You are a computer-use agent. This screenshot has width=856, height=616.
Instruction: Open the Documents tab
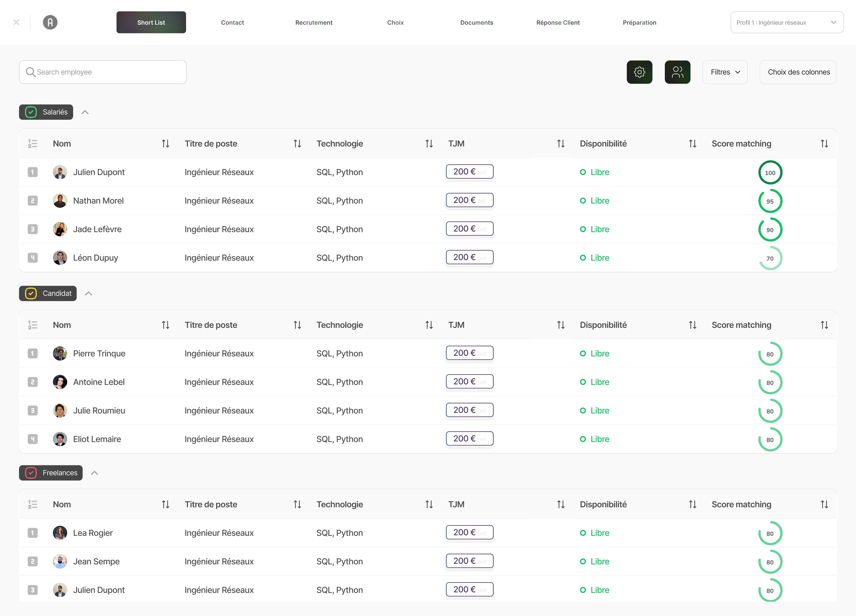tap(477, 22)
